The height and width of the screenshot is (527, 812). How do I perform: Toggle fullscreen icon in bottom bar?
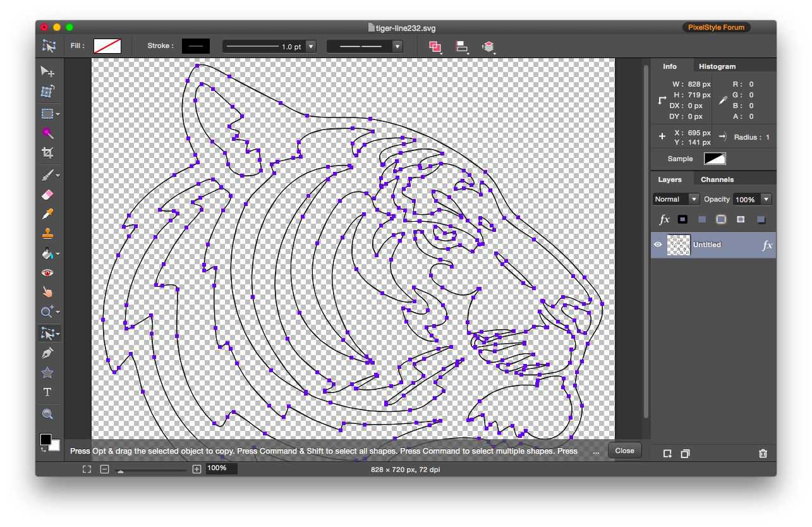(87, 469)
